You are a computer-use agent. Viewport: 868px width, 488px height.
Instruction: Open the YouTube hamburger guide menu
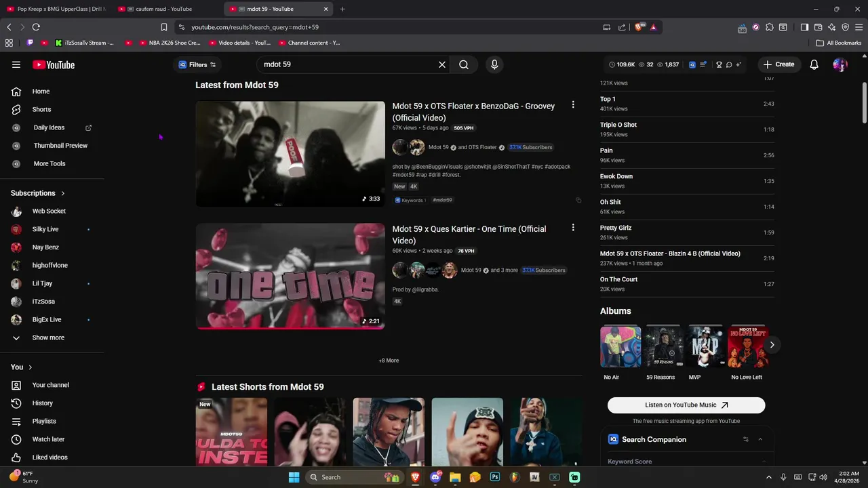(x=16, y=64)
